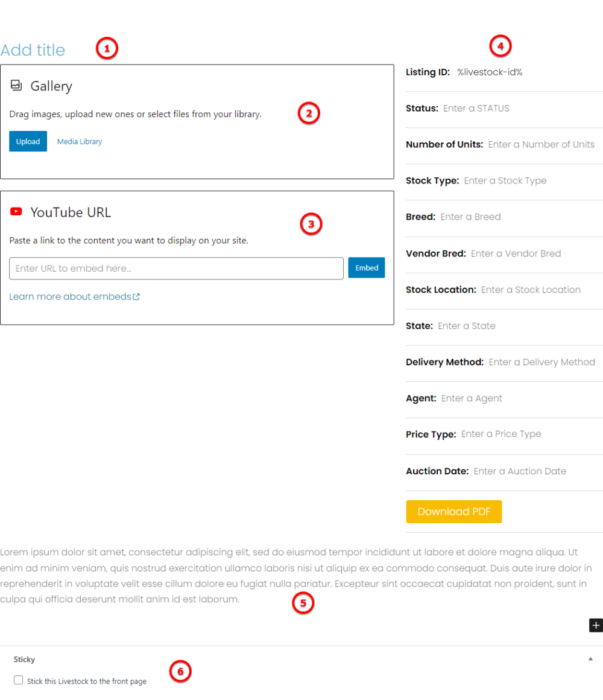The image size is (603, 700).
Task: Click the Gallery block icon
Action: click(x=16, y=86)
